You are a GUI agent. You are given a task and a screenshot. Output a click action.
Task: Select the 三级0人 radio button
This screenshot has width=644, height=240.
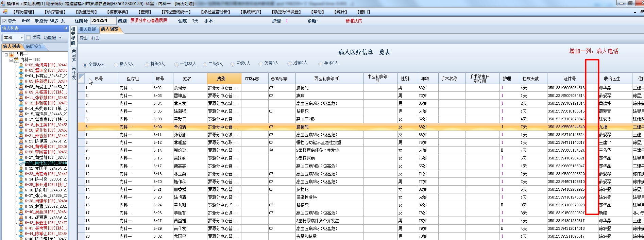point(233,64)
